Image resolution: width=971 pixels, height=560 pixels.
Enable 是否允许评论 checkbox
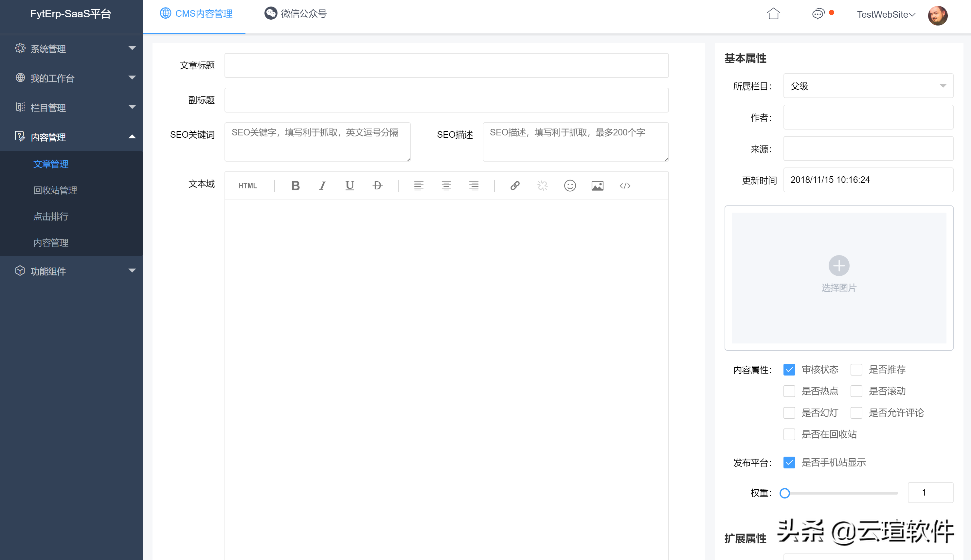pos(856,413)
